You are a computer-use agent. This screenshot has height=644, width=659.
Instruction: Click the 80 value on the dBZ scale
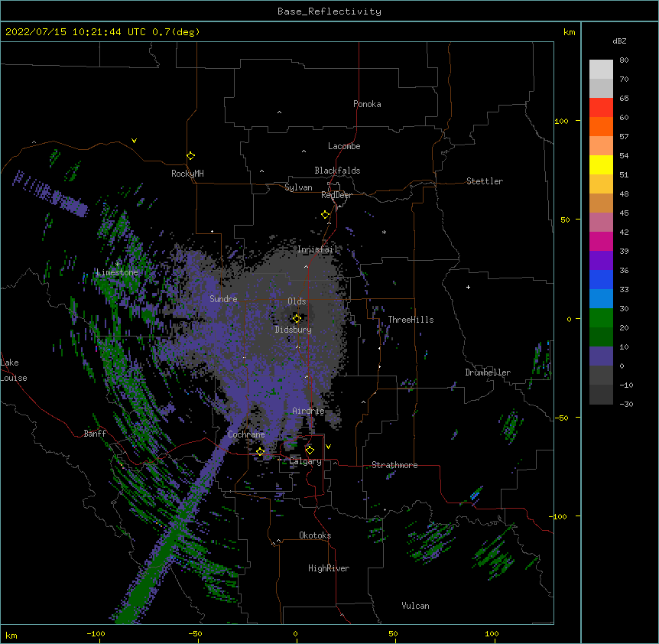pyautogui.click(x=624, y=60)
